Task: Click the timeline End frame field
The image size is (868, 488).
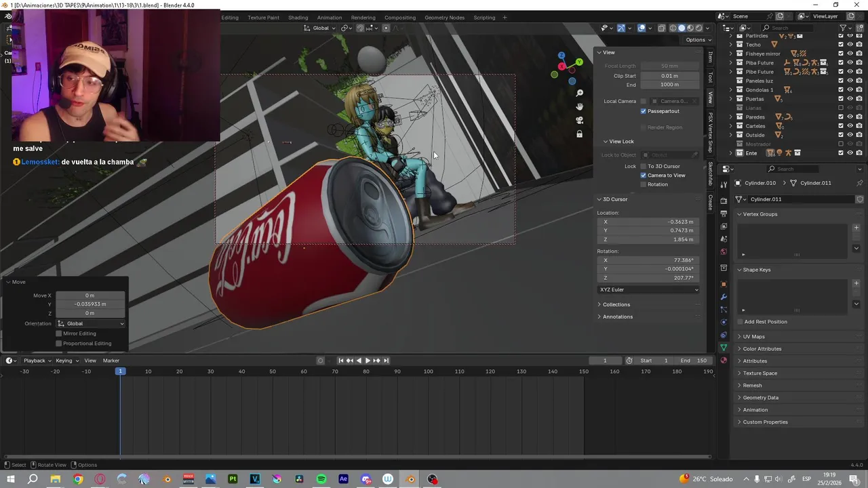Action: coord(694,361)
